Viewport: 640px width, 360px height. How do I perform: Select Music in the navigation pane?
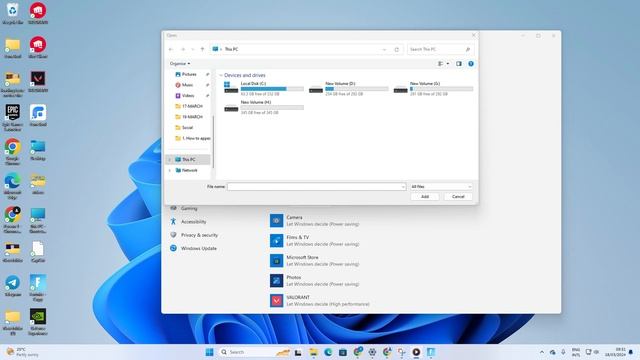coord(187,85)
